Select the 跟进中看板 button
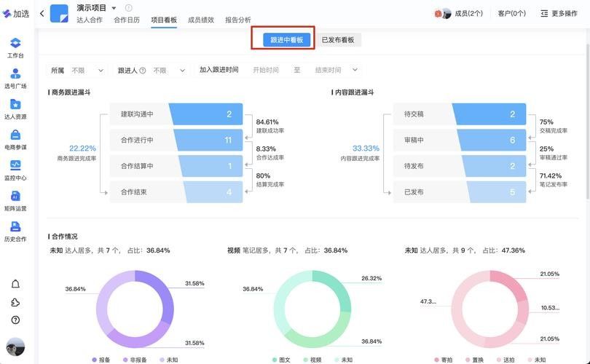The width and height of the screenshot is (590, 364). pos(287,40)
